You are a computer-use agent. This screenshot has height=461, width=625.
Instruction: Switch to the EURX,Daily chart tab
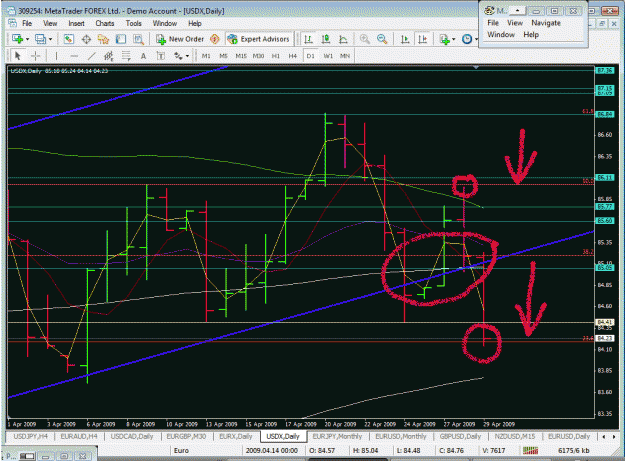click(x=236, y=436)
